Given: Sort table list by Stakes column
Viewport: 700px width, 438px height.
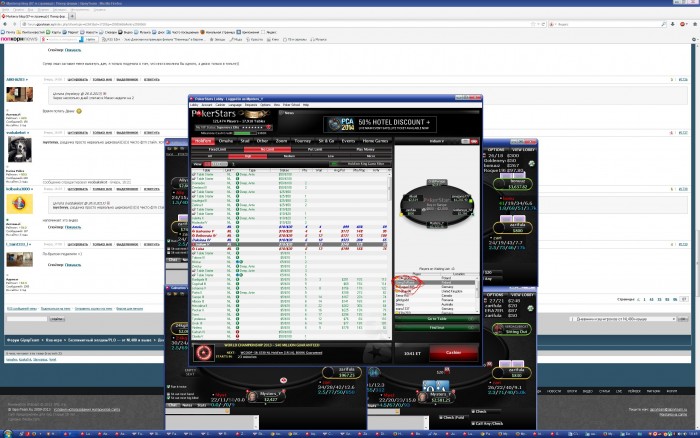Looking at the screenshot, I should coord(284,170).
